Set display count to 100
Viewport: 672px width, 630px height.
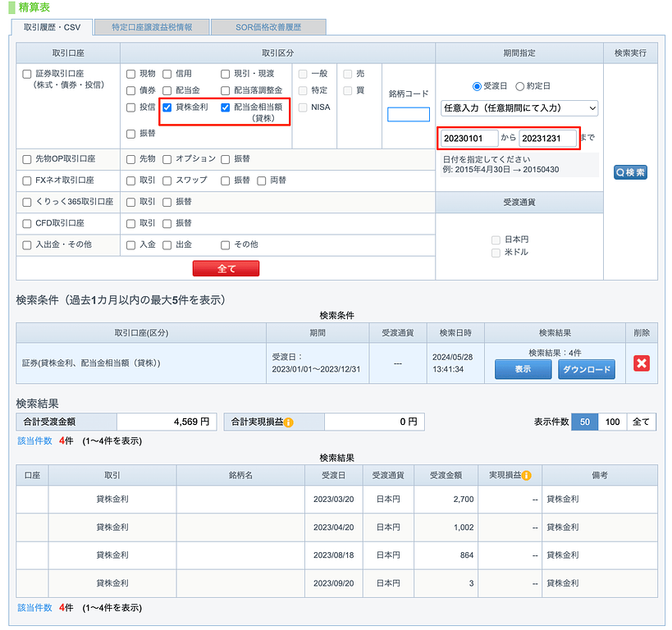(x=612, y=422)
